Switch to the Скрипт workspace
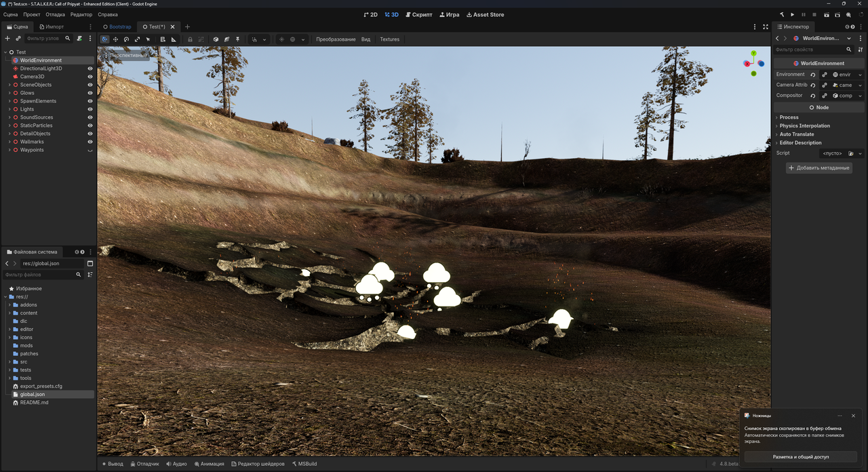868x472 pixels. [418, 14]
